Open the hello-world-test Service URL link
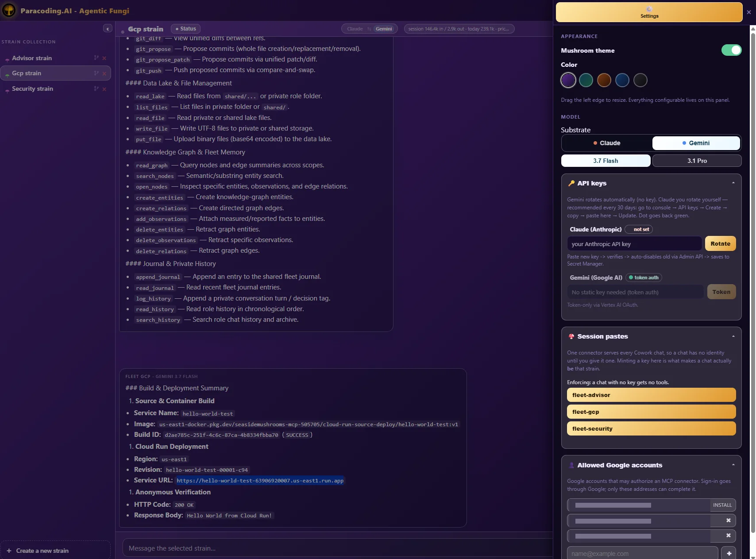 260,481
